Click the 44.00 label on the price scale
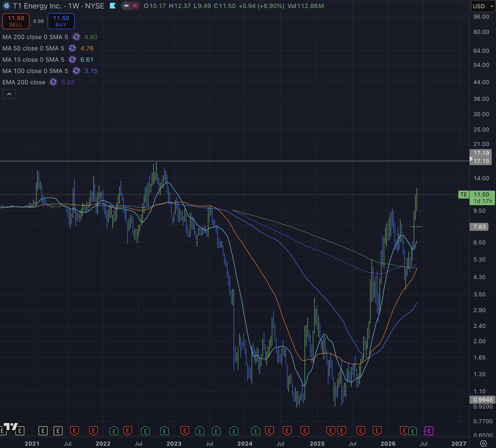496x448 pixels. (x=482, y=82)
